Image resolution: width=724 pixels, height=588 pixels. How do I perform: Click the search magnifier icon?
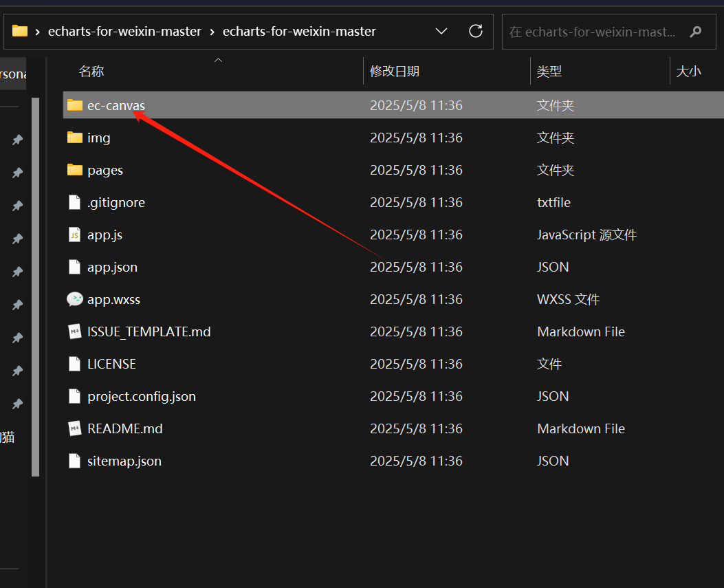(695, 32)
